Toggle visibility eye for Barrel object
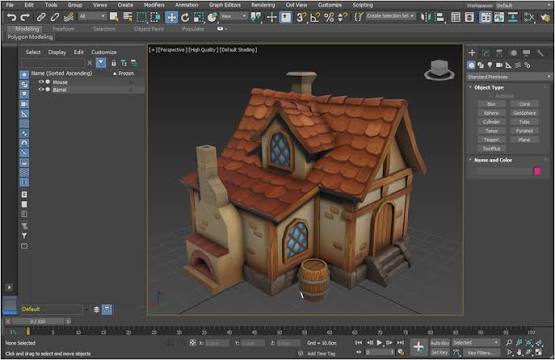 [x=41, y=90]
